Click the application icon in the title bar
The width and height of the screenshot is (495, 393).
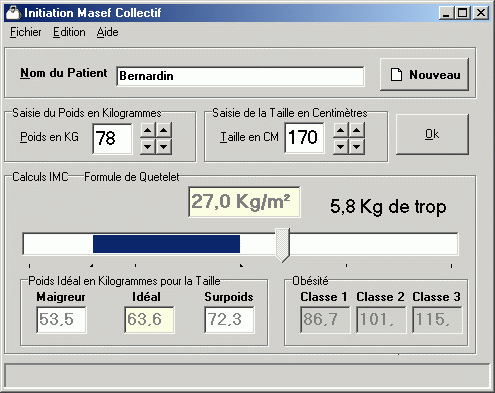pyautogui.click(x=13, y=13)
